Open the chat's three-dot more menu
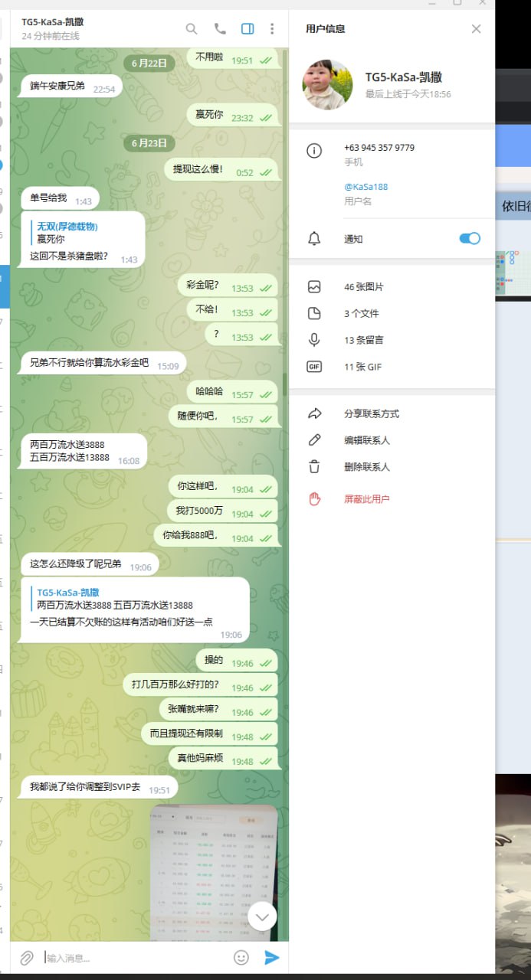531x980 pixels. pos(272,29)
